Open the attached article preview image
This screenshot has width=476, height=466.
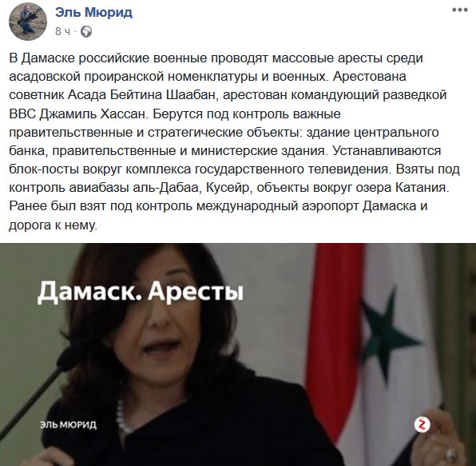coord(238,355)
